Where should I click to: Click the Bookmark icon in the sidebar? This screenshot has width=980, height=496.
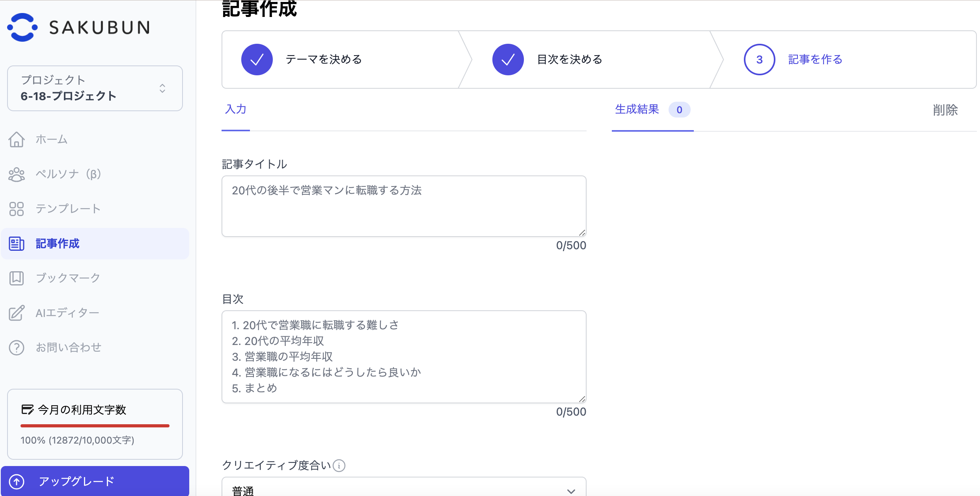tap(17, 278)
